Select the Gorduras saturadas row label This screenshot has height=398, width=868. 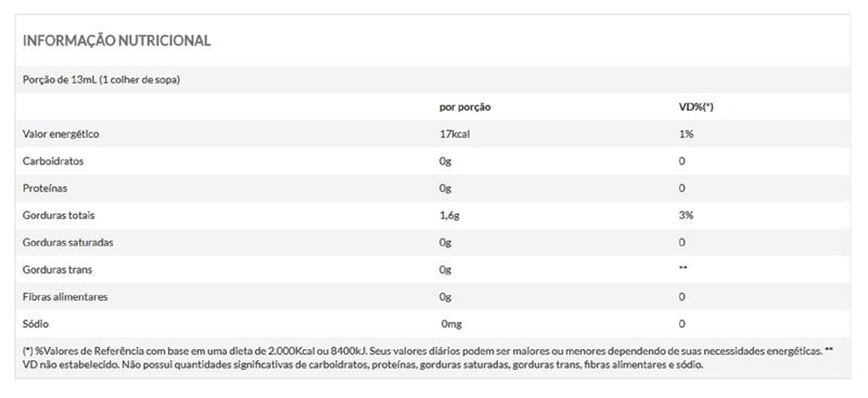[68, 242]
